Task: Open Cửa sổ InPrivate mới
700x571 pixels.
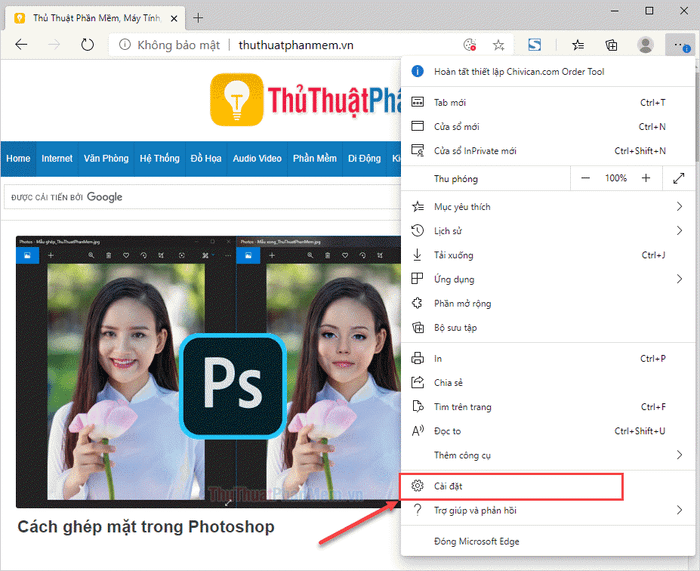Action: coord(548,151)
